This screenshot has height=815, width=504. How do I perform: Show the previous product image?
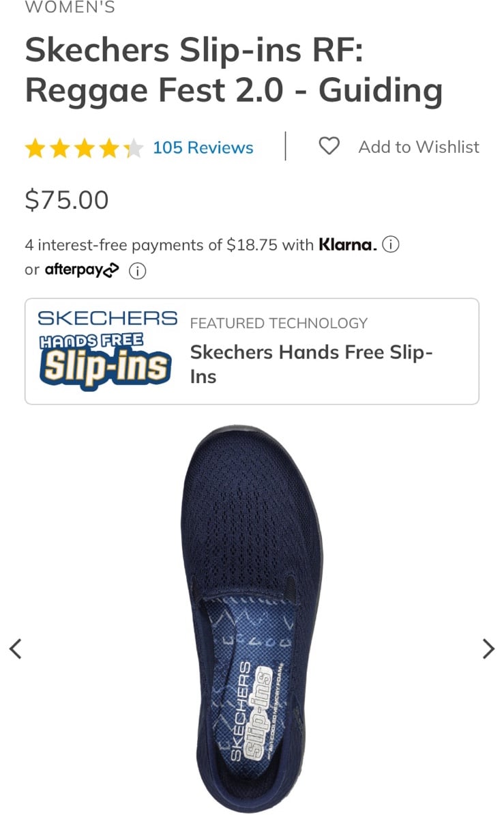coord(16,648)
